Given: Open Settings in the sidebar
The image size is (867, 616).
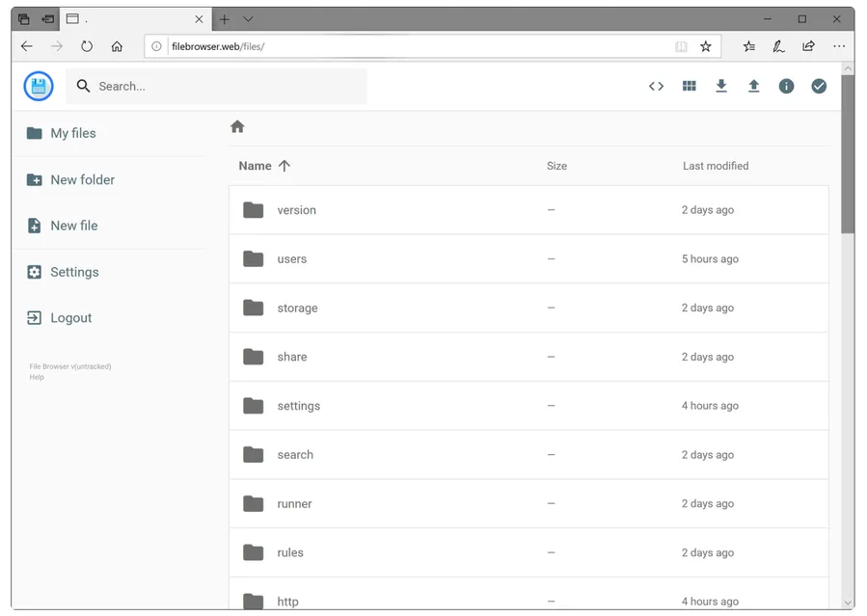Looking at the screenshot, I should point(63,272).
